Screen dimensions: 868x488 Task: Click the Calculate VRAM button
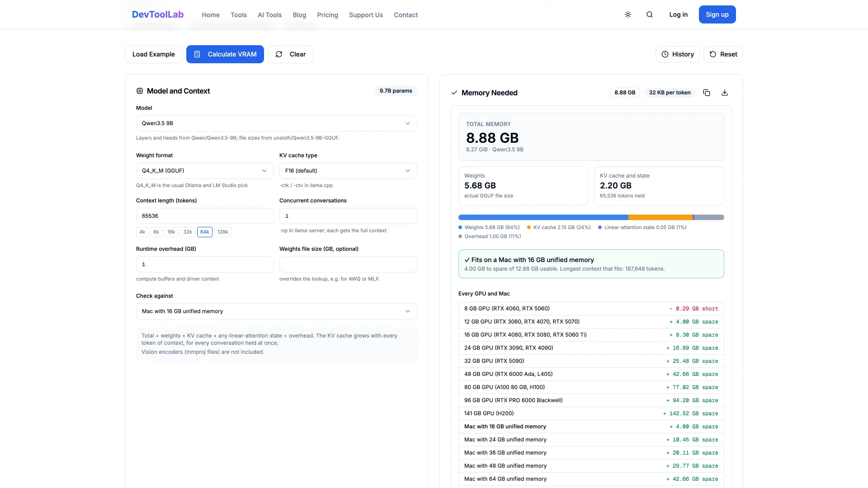pyautogui.click(x=225, y=54)
